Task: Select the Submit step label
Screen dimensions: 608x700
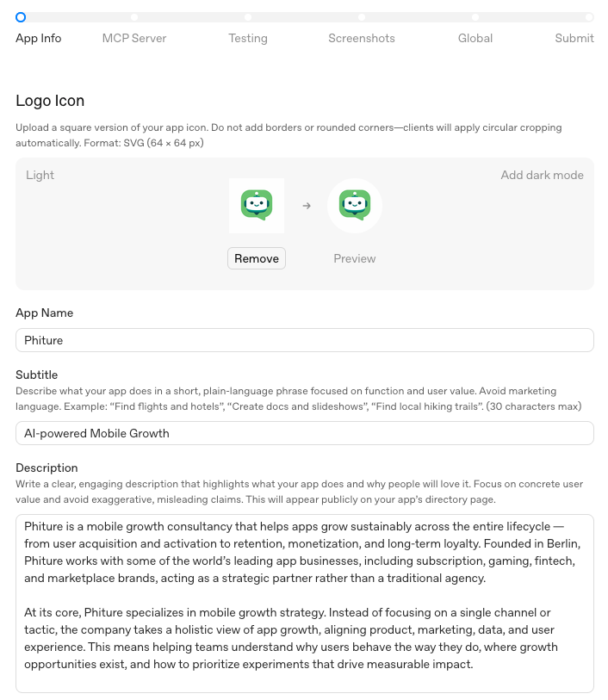Action: pos(574,38)
